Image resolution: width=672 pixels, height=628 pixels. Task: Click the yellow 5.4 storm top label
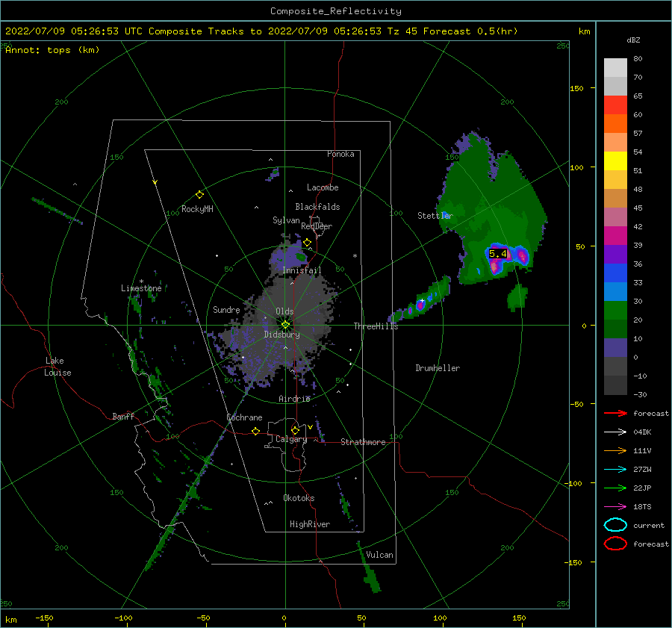tap(498, 254)
